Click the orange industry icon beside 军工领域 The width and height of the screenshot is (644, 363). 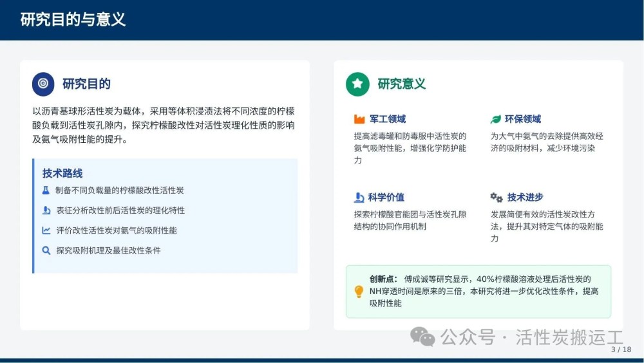pos(359,119)
